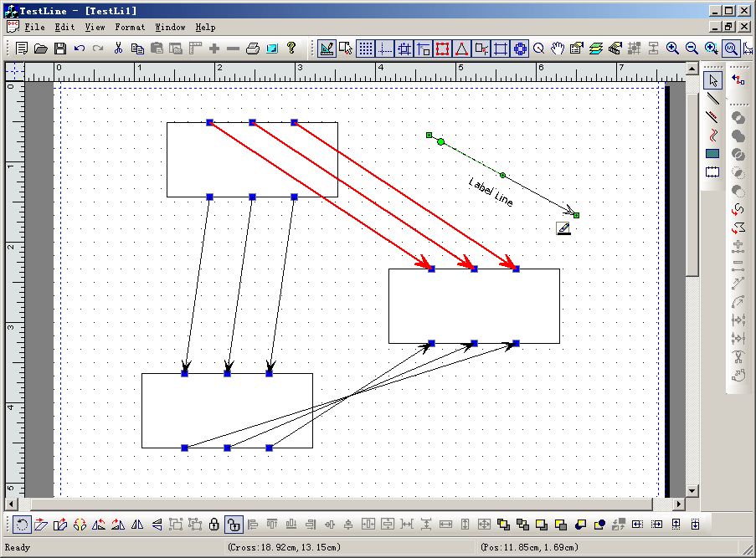This screenshot has width=756, height=558.
Task: Click the bring to front icon
Action: [x=503, y=525]
